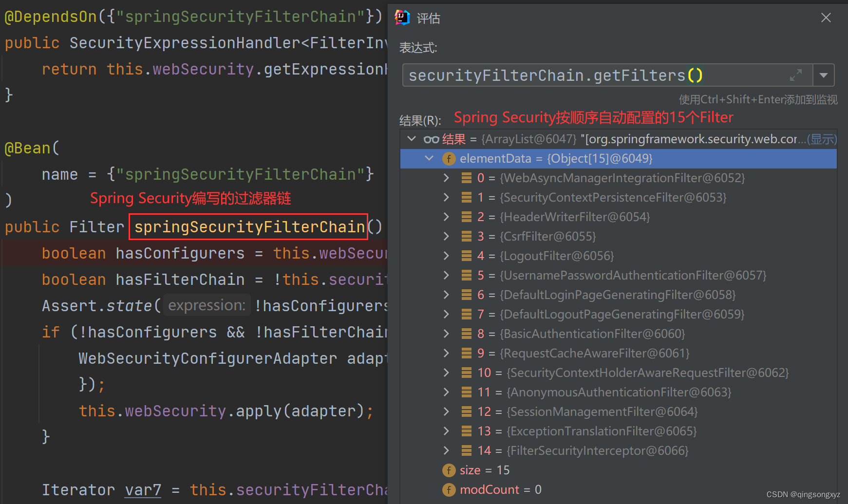Click the field icon beside elementData
Viewport: 848px width, 504px height.
[449, 159]
